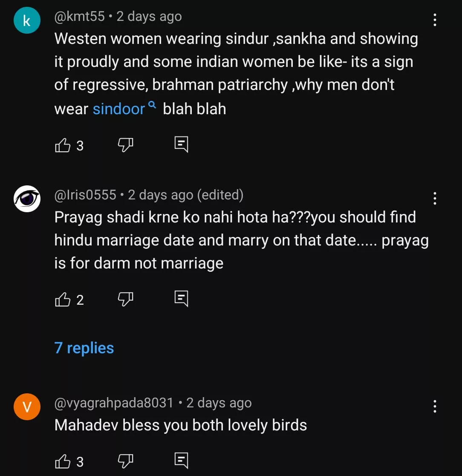Reply to @vyagrahpada8031's comment
The height and width of the screenshot is (476, 462).
181,461
